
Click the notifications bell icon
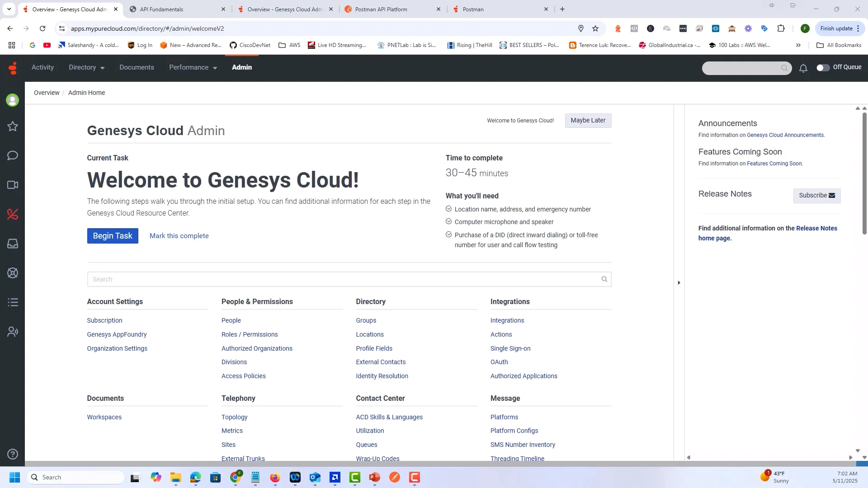point(803,68)
